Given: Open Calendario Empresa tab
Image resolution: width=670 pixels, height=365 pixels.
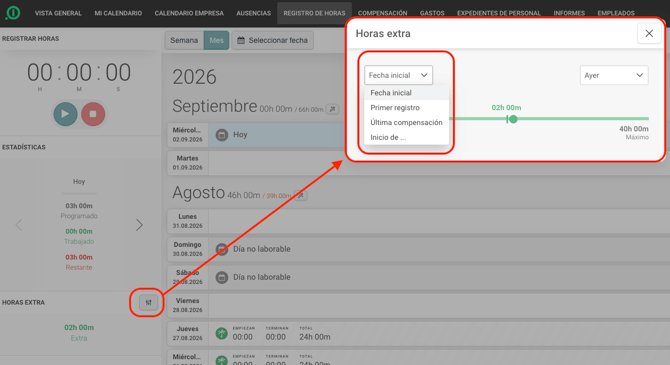Looking at the screenshot, I should point(189,13).
